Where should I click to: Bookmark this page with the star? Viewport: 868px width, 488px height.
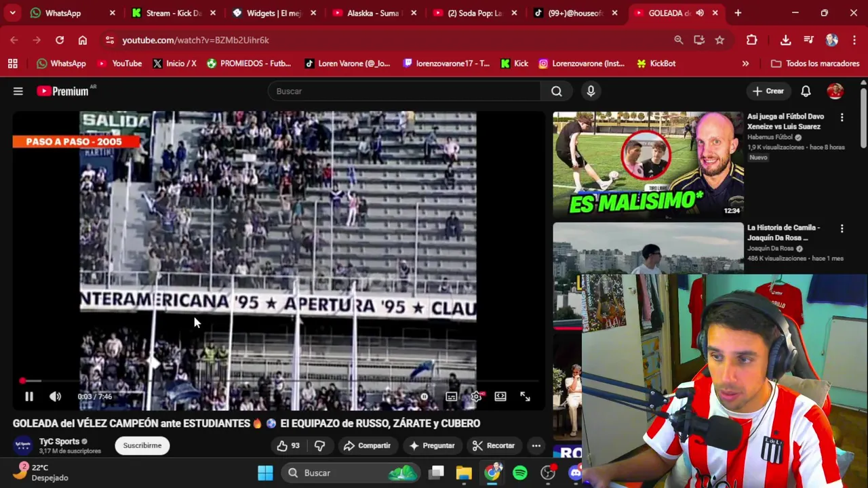point(719,40)
